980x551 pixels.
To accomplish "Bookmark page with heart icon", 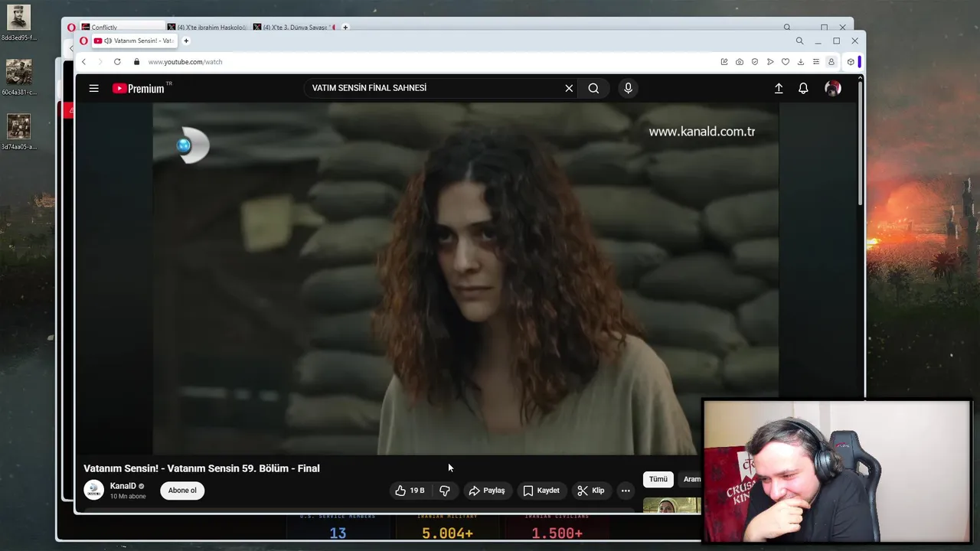I will pos(786,62).
